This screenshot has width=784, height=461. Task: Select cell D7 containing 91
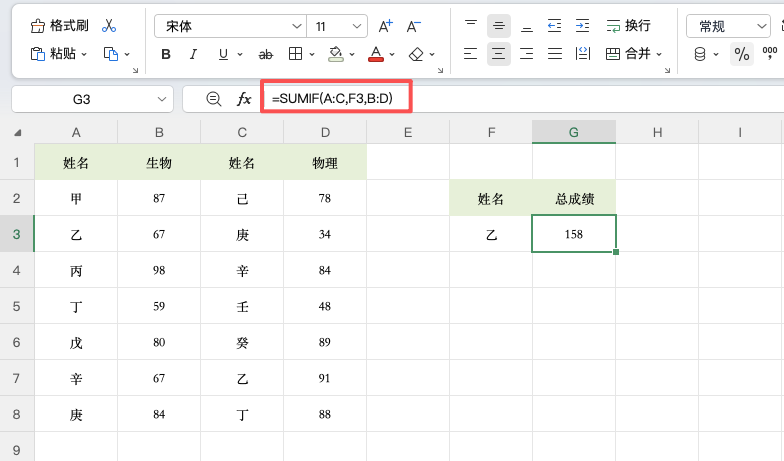(x=325, y=378)
